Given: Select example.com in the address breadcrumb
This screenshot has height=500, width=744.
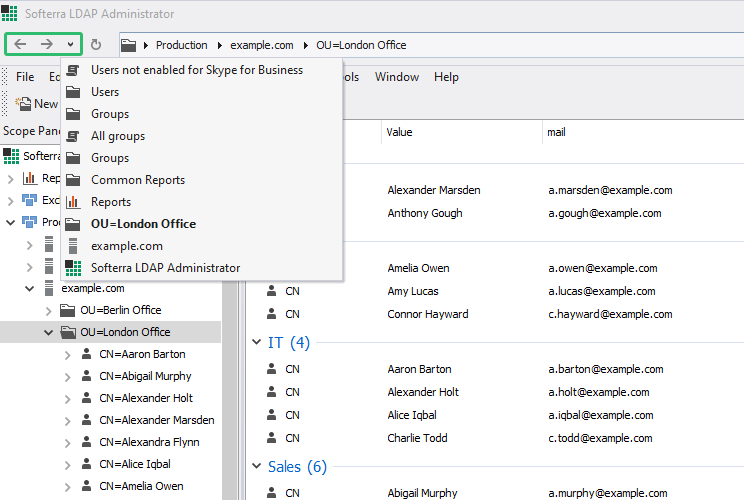Looking at the screenshot, I should tap(262, 45).
